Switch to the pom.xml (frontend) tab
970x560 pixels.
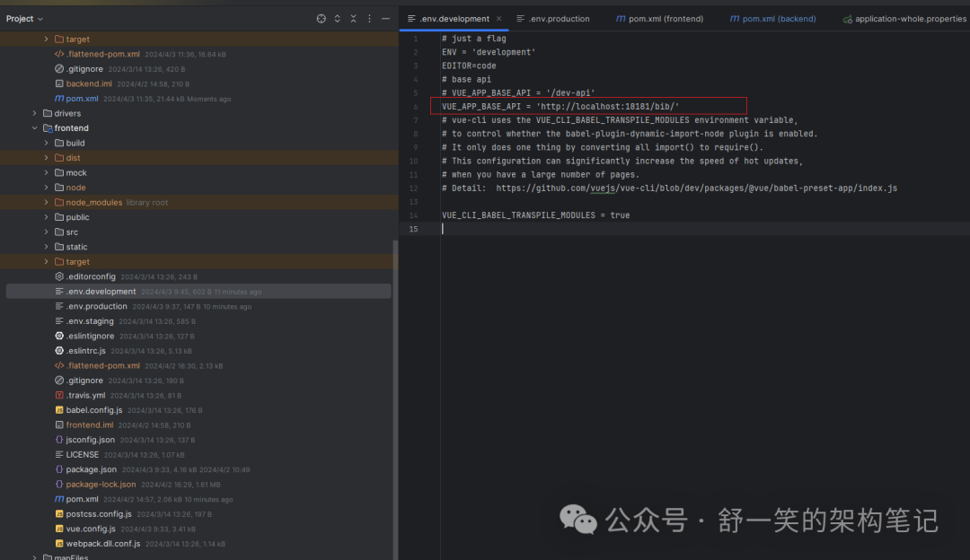click(659, 19)
